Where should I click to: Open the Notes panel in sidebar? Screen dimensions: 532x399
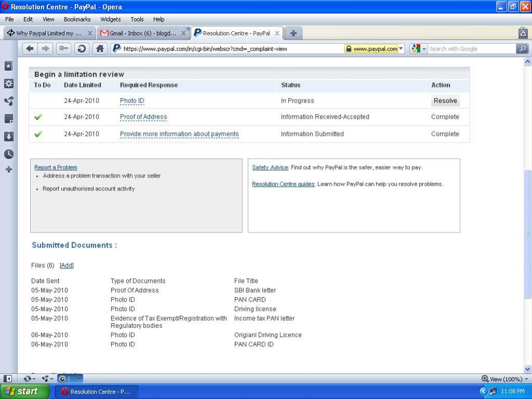pos(8,119)
